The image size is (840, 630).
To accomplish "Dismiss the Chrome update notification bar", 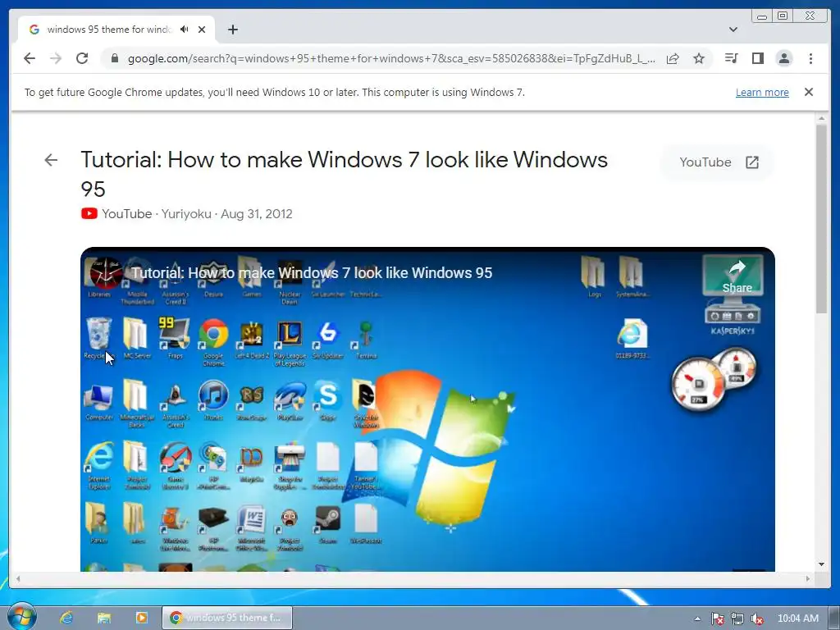I will point(809,92).
